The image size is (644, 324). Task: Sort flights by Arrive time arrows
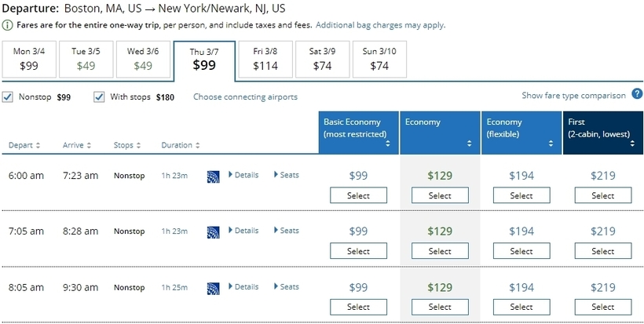[x=89, y=145]
